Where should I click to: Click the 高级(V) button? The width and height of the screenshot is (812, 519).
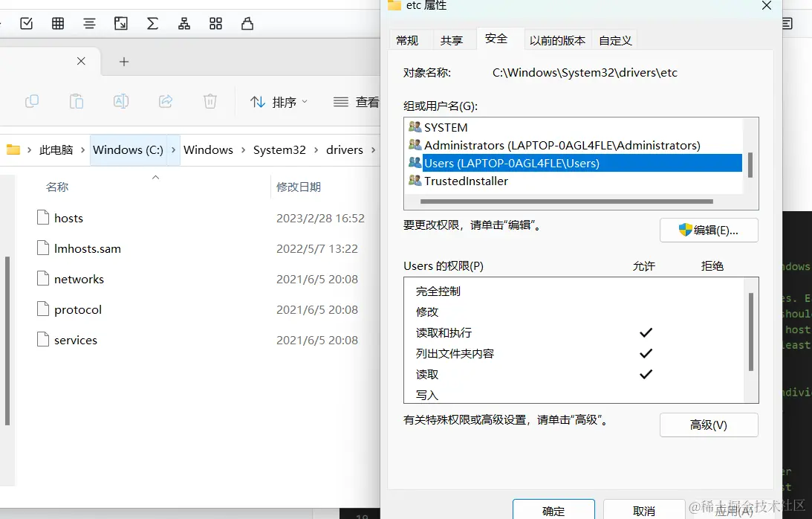pyautogui.click(x=709, y=425)
